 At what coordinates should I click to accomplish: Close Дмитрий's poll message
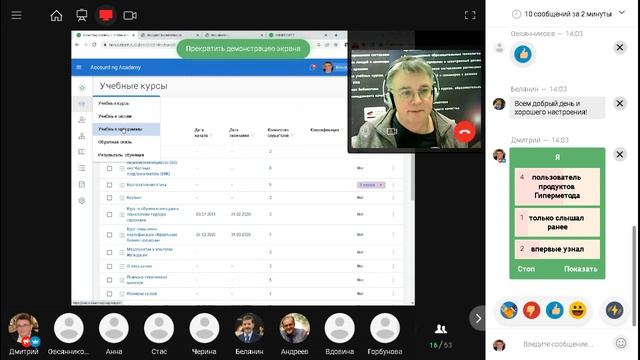coord(620,154)
